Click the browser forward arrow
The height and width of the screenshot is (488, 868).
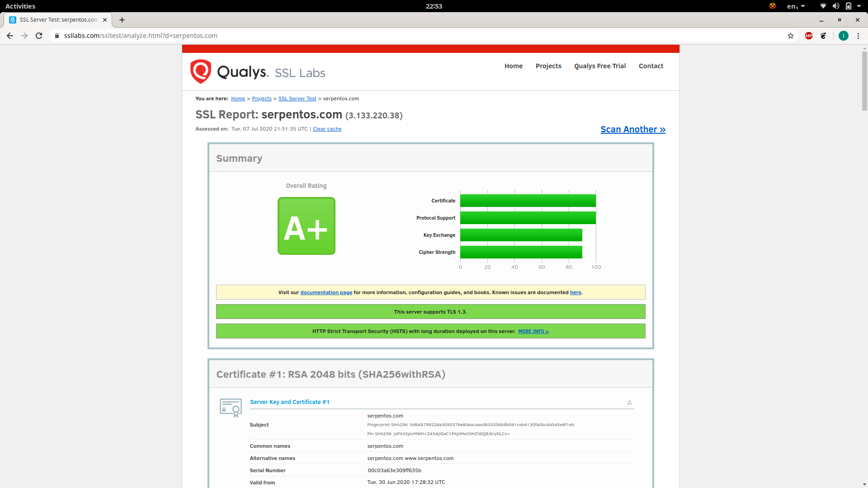pyautogui.click(x=24, y=36)
